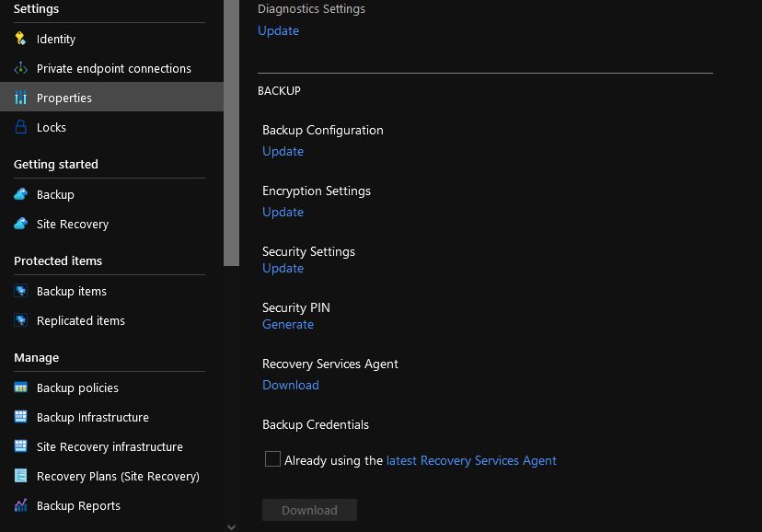Open Replicated items in sidebar
This screenshot has height=532, width=762.
80,320
